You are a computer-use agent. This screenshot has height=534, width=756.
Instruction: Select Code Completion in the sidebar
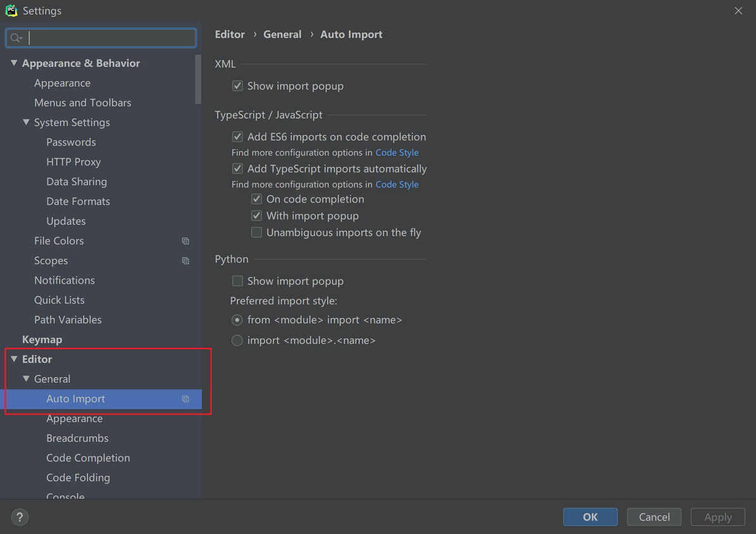coord(88,458)
